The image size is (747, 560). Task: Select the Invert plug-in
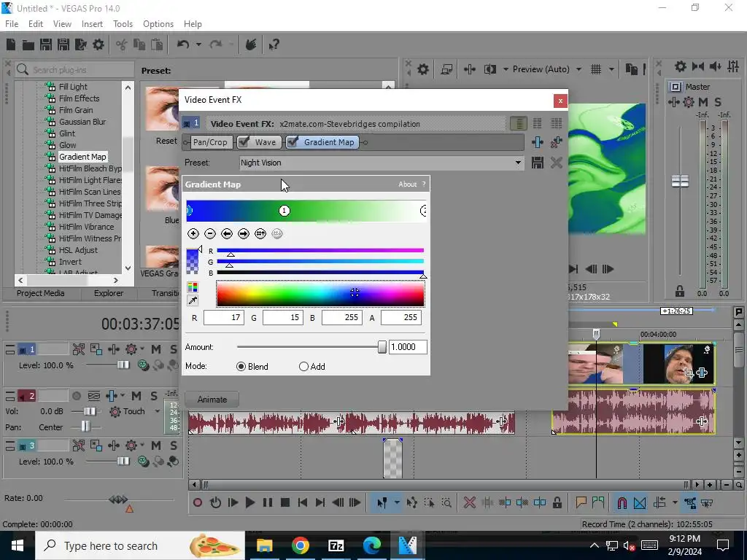(70, 262)
